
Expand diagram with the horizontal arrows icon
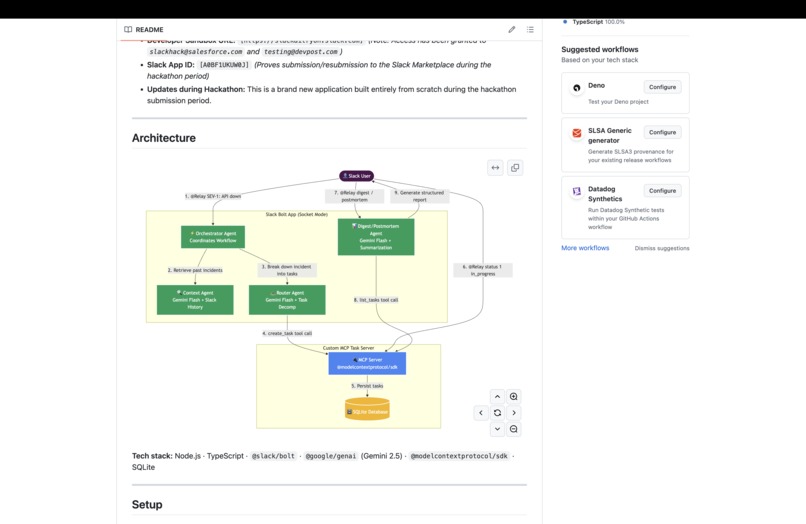[x=495, y=168]
